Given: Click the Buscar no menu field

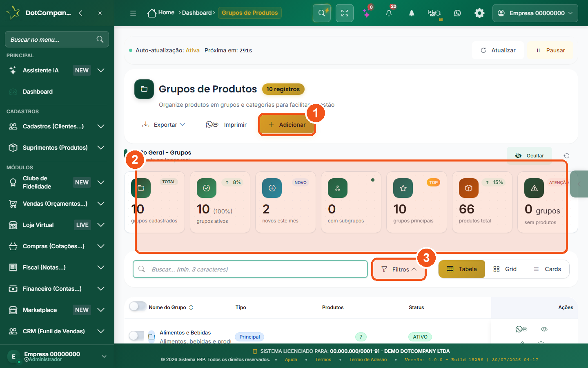Looking at the screenshot, I should point(57,39).
